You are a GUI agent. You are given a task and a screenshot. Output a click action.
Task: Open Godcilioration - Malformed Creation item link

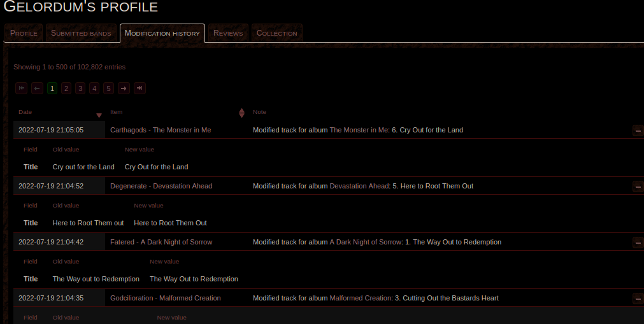pyautogui.click(x=165, y=298)
